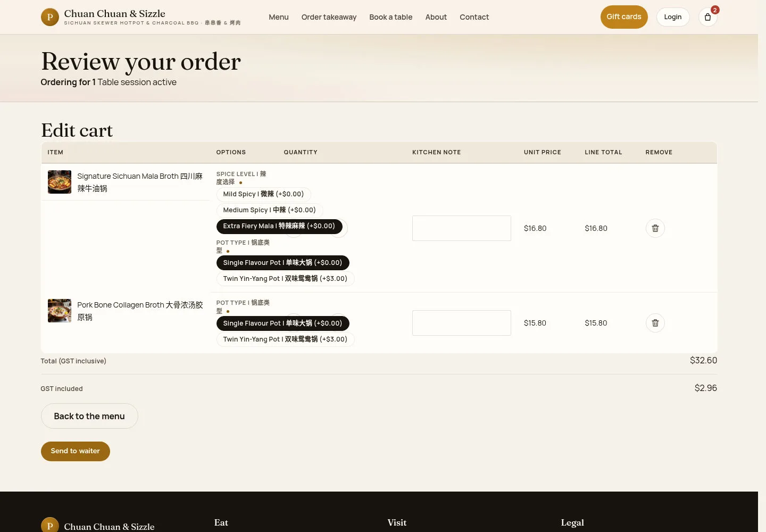The height and width of the screenshot is (532, 766).
Task: Switch Pork Bone Broth to Twin Yin-Yang Pot
Action: pyautogui.click(x=285, y=339)
